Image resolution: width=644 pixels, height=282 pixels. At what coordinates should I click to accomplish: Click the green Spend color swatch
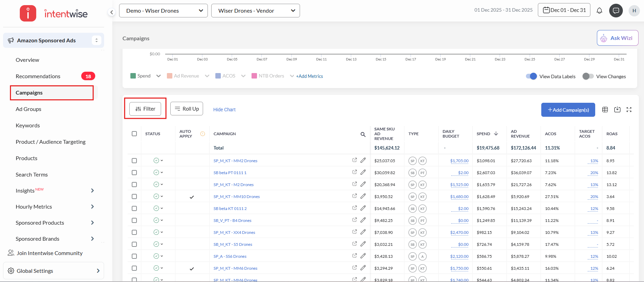pyautogui.click(x=133, y=76)
